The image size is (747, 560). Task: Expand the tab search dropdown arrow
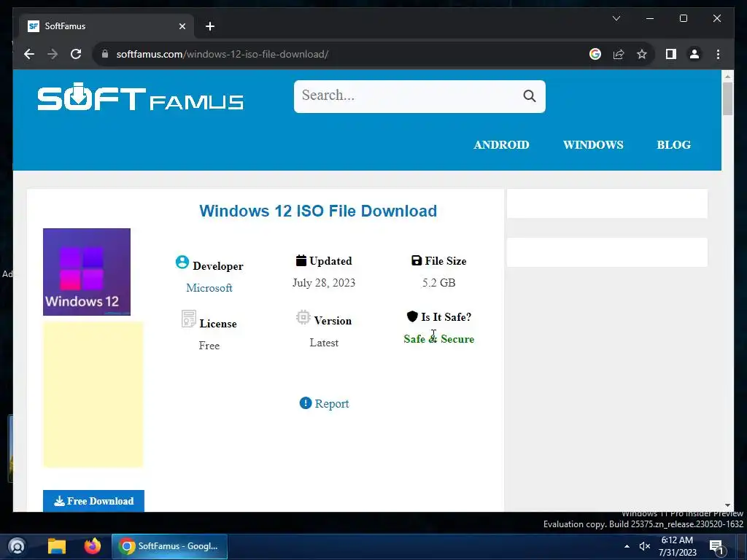(616, 18)
